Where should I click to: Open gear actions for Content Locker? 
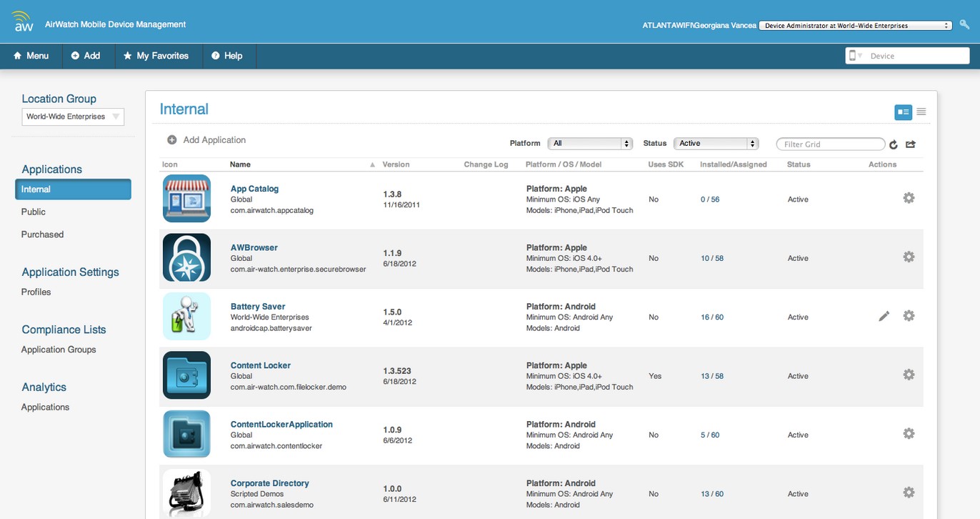(909, 375)
